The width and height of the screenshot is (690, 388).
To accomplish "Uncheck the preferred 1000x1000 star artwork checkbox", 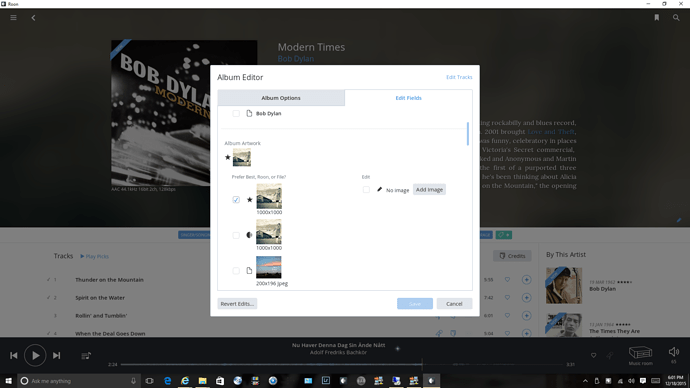I will [x=236, y=200].
